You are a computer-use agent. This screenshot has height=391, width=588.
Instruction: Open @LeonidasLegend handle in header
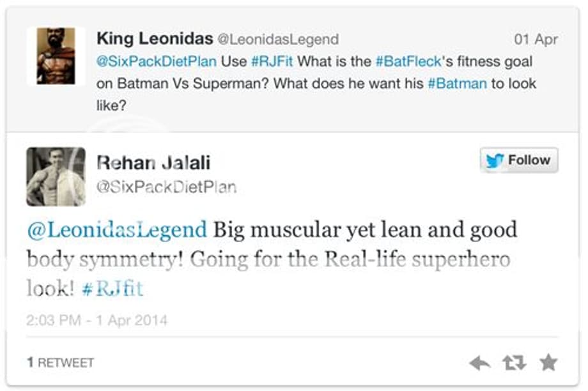click(x=278, y=40)
